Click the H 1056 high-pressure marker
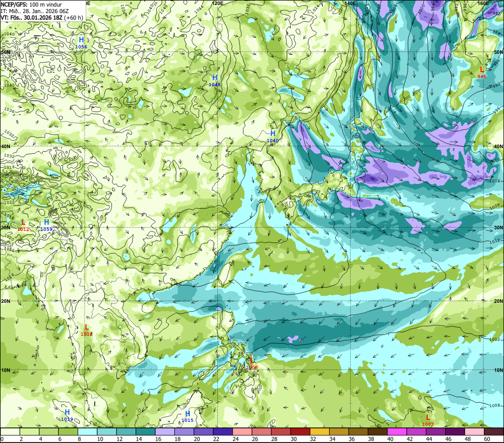 click(81, 42)
